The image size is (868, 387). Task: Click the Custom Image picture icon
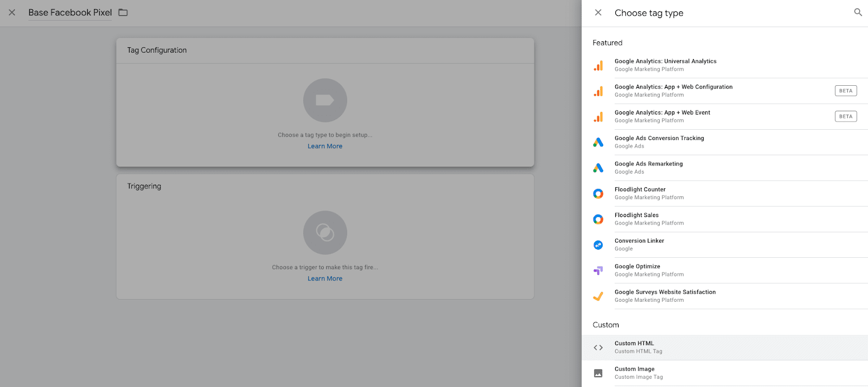coord(598,373)
